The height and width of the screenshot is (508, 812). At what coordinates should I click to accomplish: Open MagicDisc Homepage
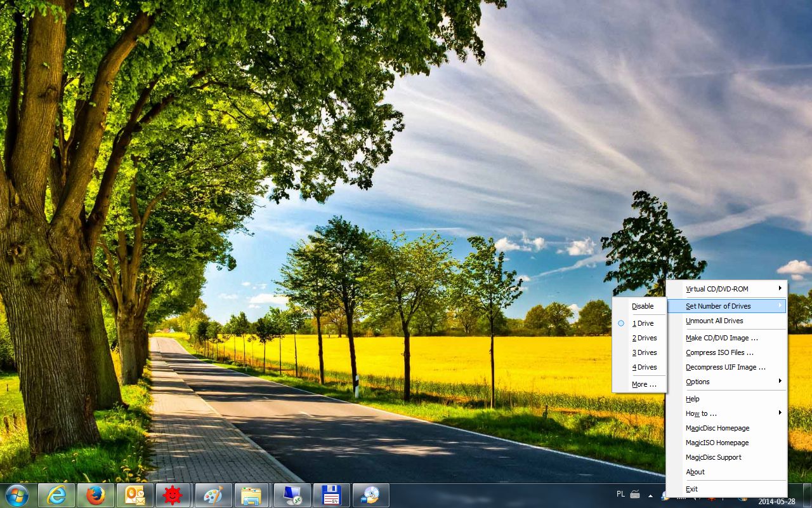pos(726,428)
